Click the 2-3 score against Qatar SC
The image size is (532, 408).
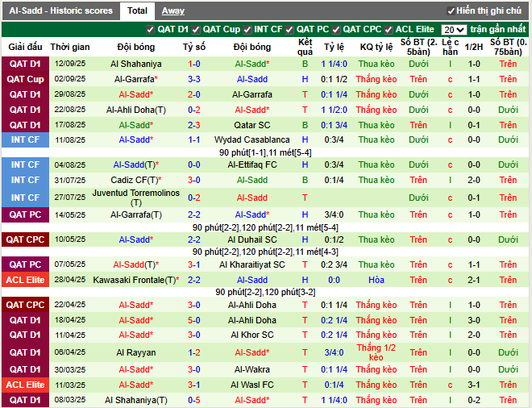pos(194,125)
